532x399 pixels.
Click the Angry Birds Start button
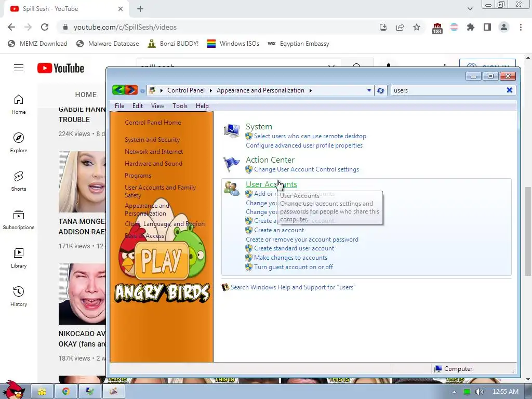(14, 390)
